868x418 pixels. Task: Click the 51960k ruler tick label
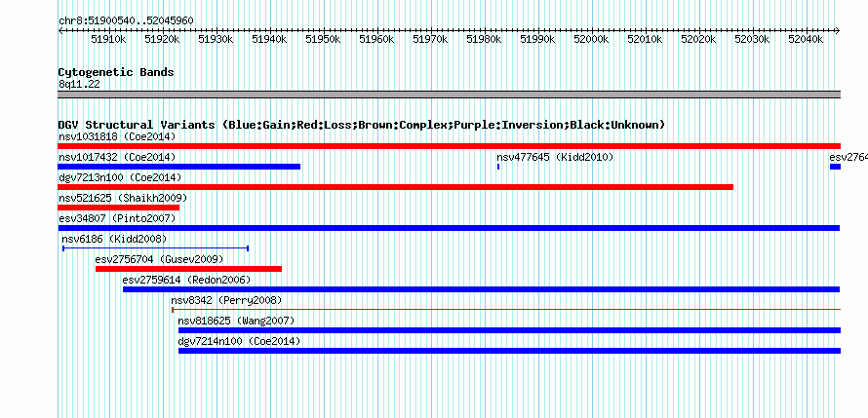[x=377, y=39]
